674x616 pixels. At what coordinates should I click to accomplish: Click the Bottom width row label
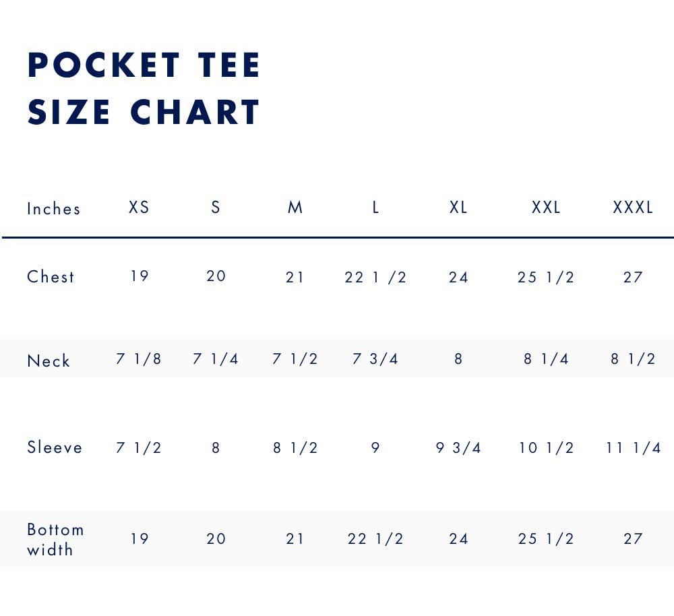[55, 539]
